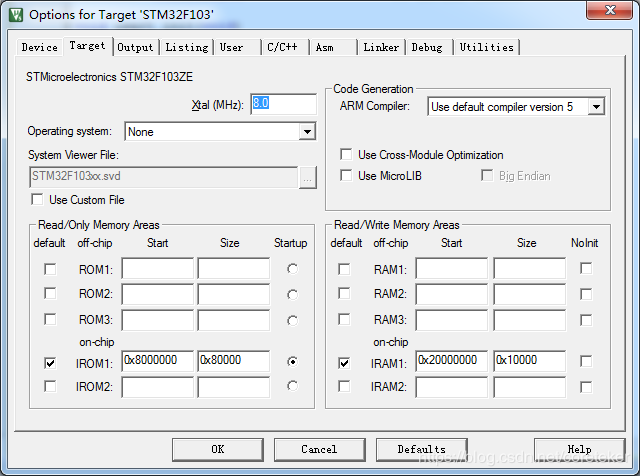The image size is (640, 476).
Task: Tick the ROM3 default checkbox
Action: pyautogui.click(x=50, y=319)
